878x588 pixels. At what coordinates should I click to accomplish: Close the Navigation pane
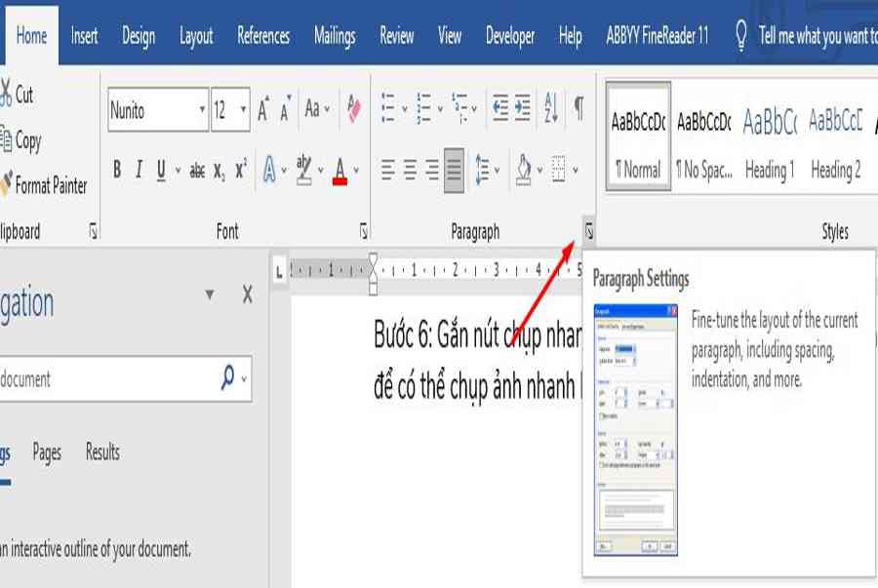click(x=248, y=294)
